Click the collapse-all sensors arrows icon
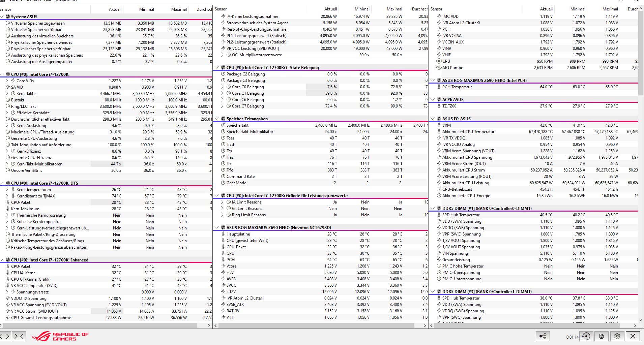 click(x=19, y=336)
